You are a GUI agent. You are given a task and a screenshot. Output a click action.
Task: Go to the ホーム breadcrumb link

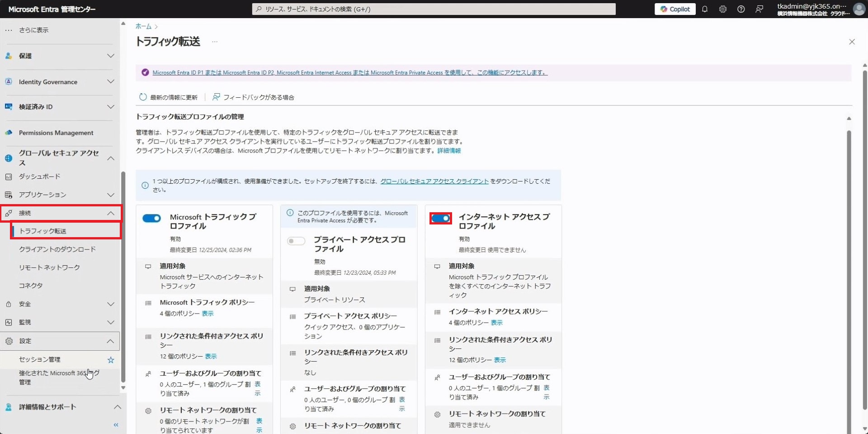pos(143,26)
